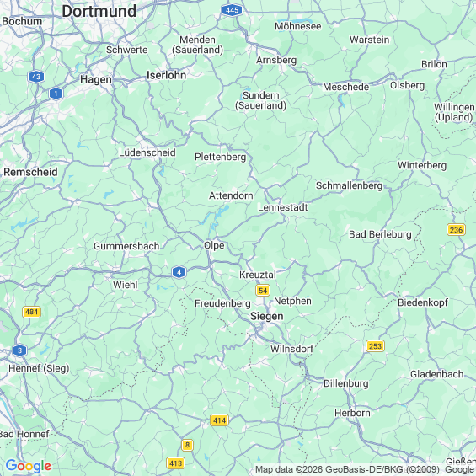Click the Gummersbach town label
Image resolution: width=476 pixels, height=476 pixels.
click(126, 246)
